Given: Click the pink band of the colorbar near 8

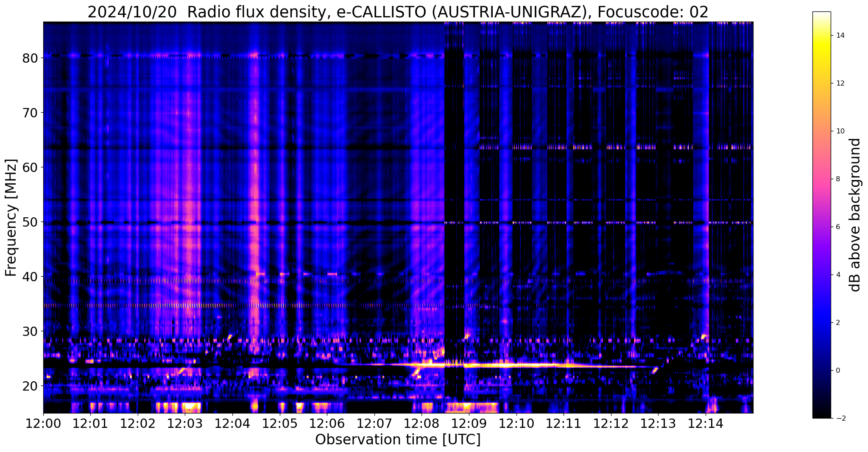Looking at the screenshot, I should (x=821, y=179).
